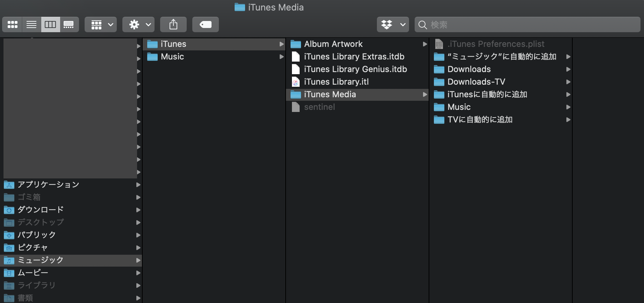644x303 pixels.
Task: Click the arrow next to TVに自動的に追加
Action: click(568, 120)
